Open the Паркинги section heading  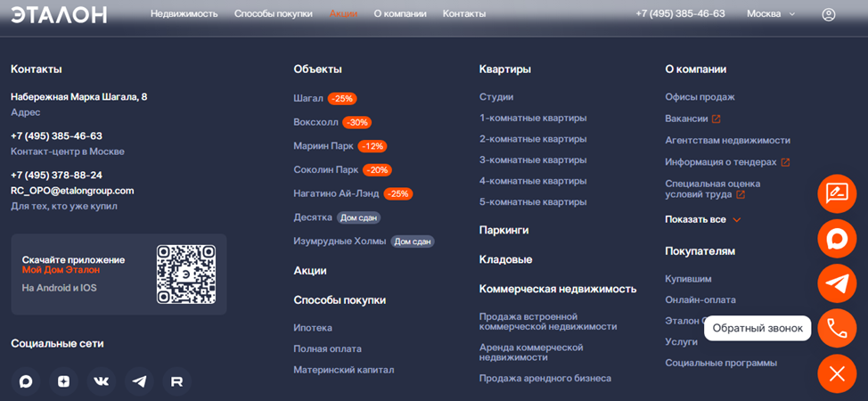504,231
